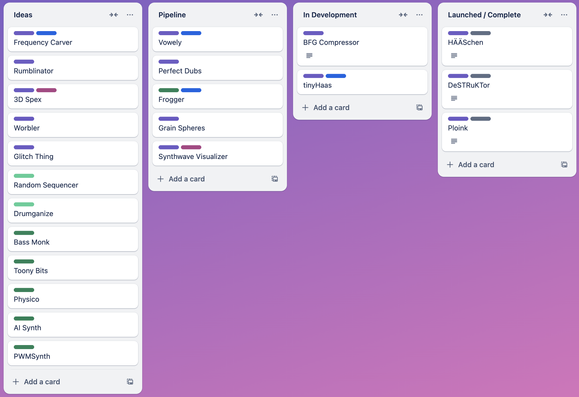Image resolution: width=579 pixels, height=397 pixels.
Task: Click purple label on Worbler card
Action: tap(24, 119)
